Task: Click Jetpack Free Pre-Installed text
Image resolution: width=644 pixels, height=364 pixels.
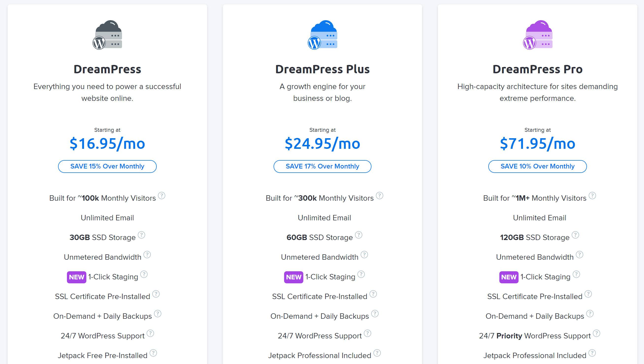Action: (x=103, y=356)
